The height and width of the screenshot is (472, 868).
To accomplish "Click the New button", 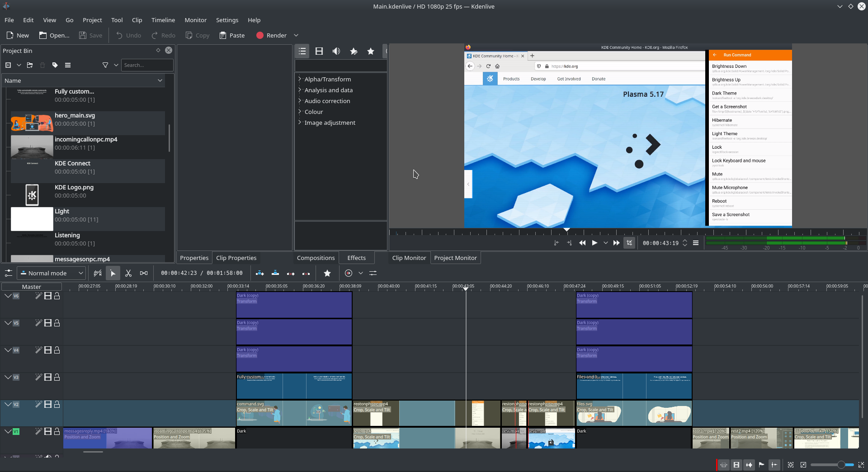I will pyautogui.click(x=18, y=35).
